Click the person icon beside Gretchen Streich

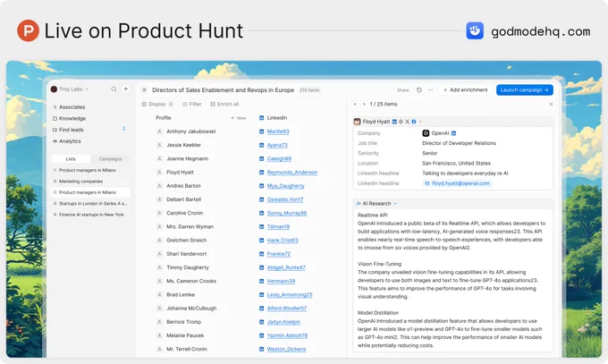click(159, 241)
